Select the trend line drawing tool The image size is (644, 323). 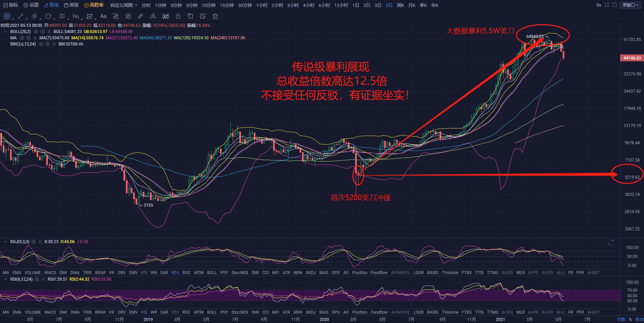pyautogui.click(x=20, y=16)
